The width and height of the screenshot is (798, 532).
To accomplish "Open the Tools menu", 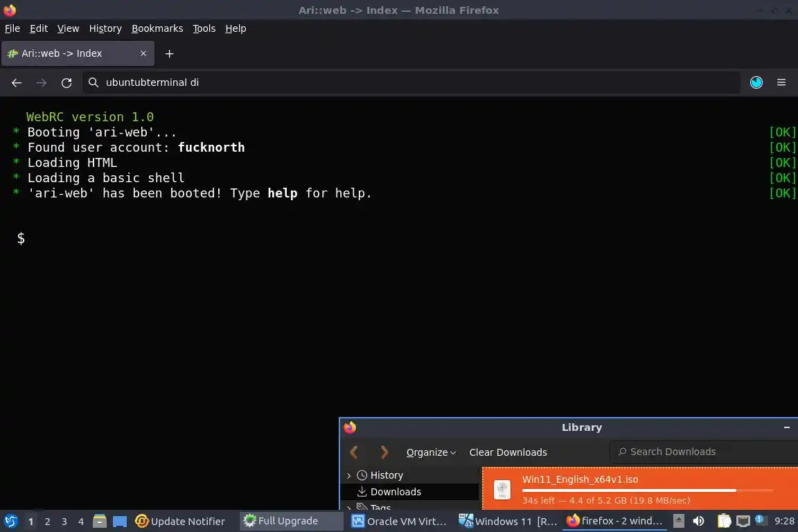I will click(x=204, y=28).
